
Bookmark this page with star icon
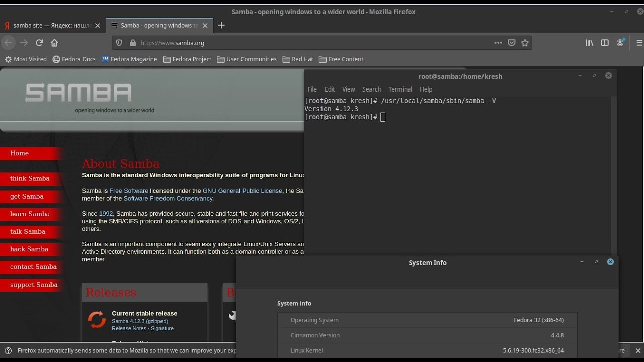[525, 43]
